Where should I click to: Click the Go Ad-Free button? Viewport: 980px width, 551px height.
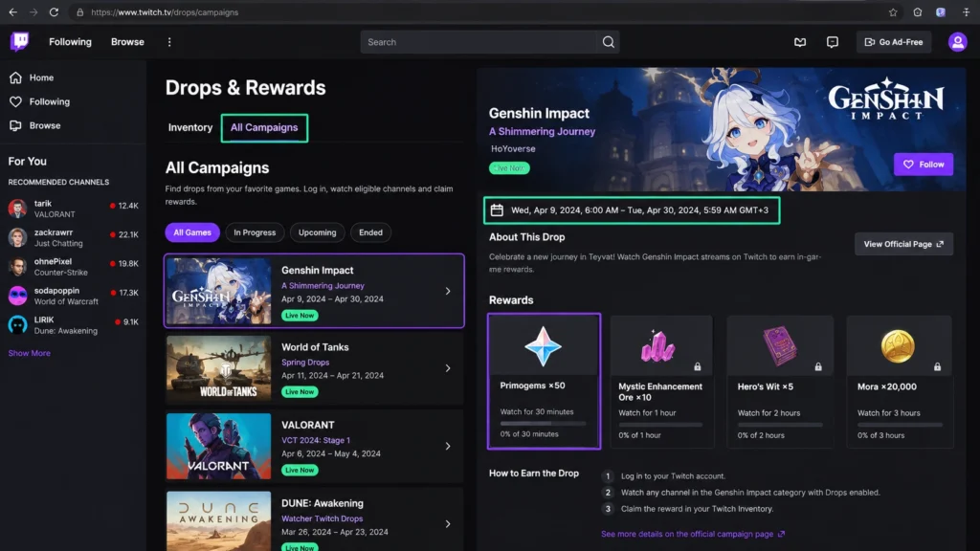[x=894, y=42]
